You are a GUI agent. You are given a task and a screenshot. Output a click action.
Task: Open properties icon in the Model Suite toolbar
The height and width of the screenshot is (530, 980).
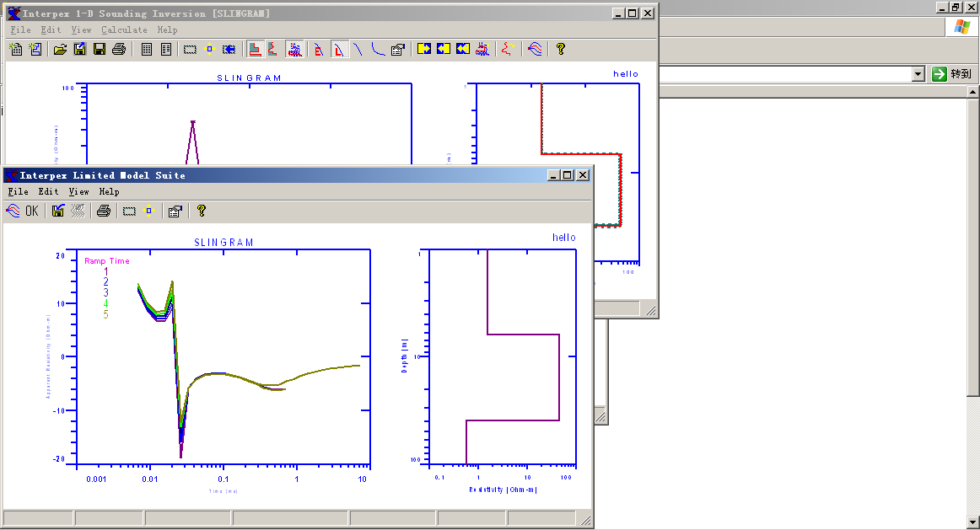tap(175, 211)
